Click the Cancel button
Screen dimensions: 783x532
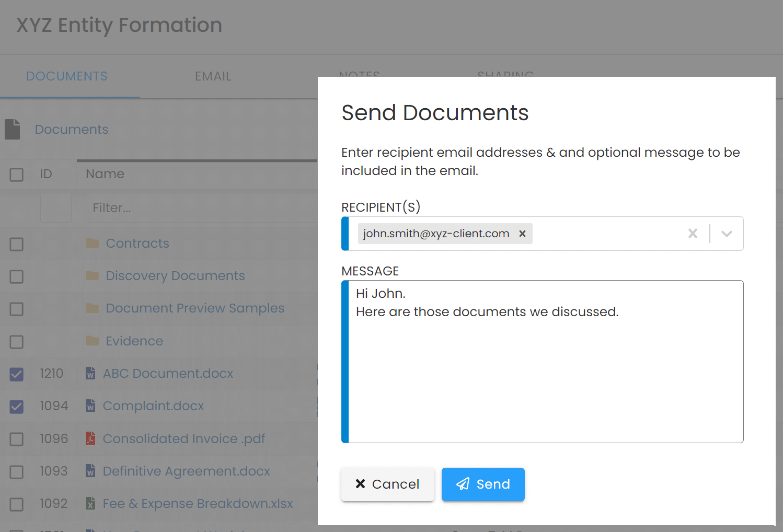pos(387,484)
